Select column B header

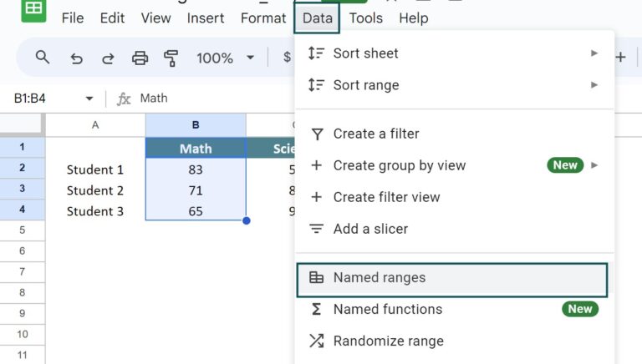(196, 124)
